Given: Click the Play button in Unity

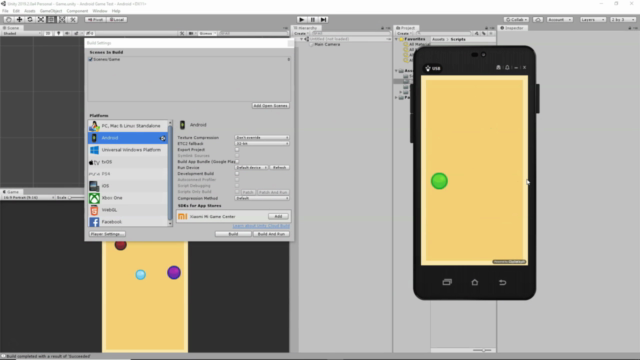Looking at the screenshot, I should (x=302, y=20).
